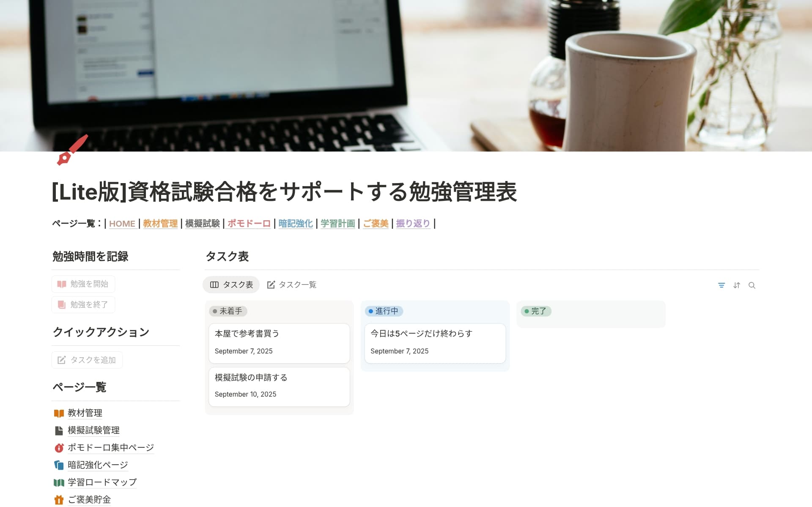The image size is (812, 507).
Task: Click the blue cards icon beside 暗記強化ページ
Action: click(59, 465)
